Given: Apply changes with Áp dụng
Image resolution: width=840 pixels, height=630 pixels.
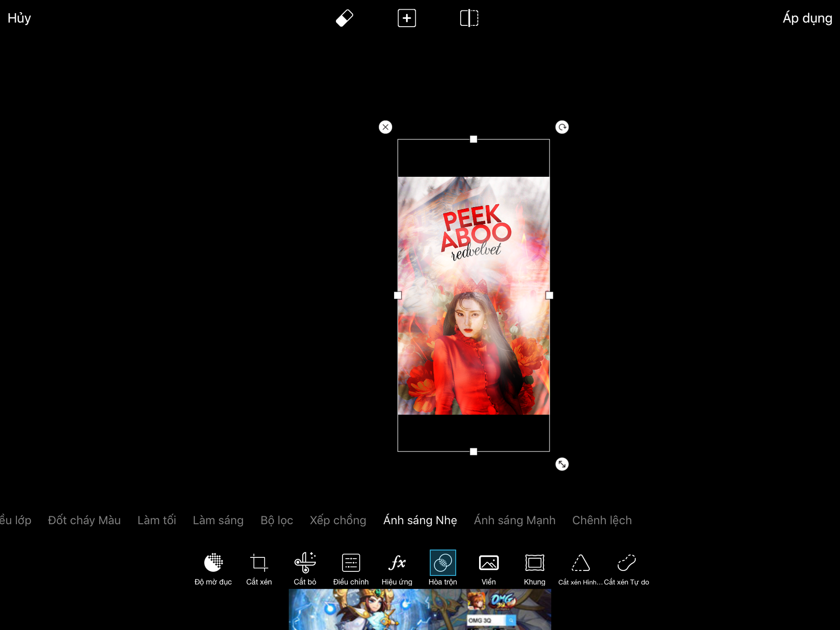Looking at the screenshot, I should coord(808,18).
